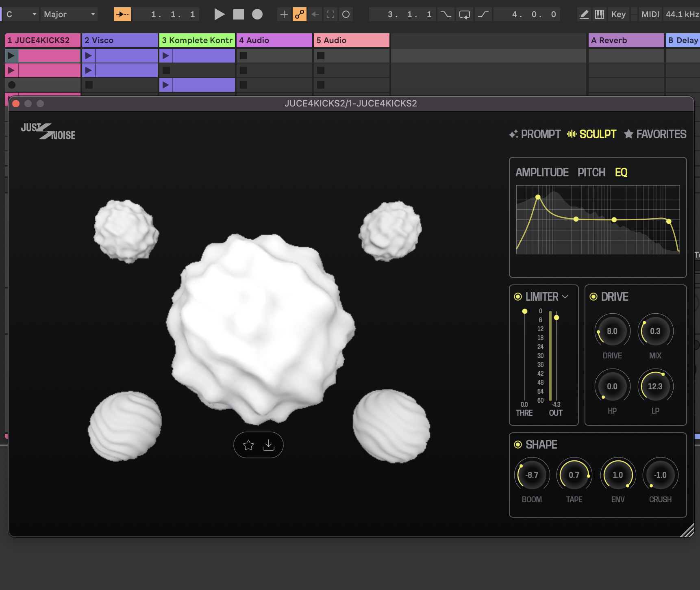Click the CRUSH knob showing -1.0
The image size is (700, 590).
pos(660,475)
